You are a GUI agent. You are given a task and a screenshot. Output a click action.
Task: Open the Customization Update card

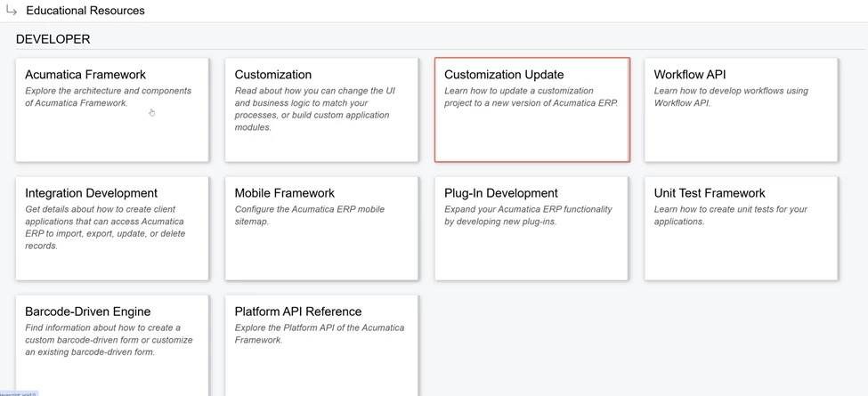point(532,109)
